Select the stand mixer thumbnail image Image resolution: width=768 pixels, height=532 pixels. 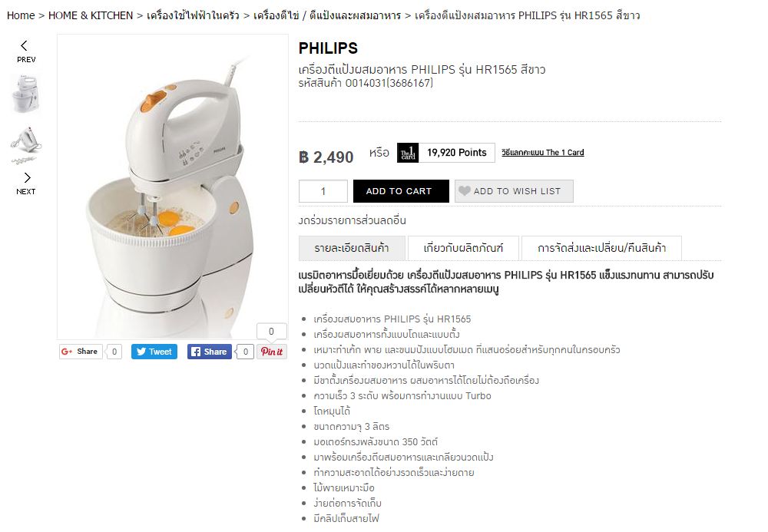click(x=25, y=94)
